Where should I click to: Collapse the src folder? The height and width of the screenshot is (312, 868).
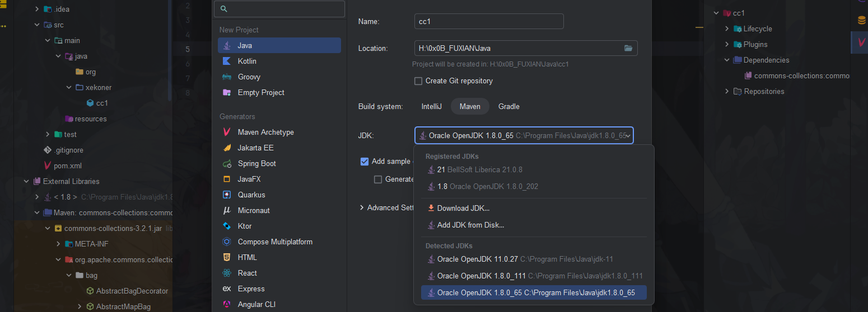pyautogui.click(x=37, y=25)
